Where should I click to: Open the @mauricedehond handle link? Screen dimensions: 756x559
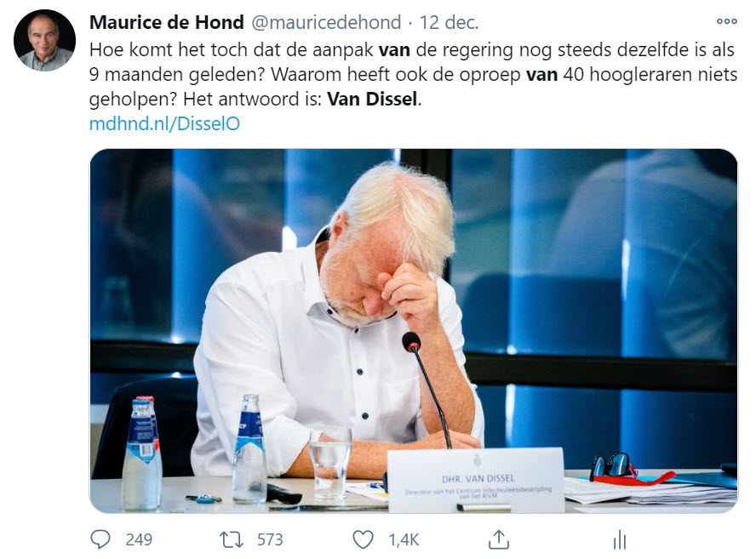click(326, 22)
